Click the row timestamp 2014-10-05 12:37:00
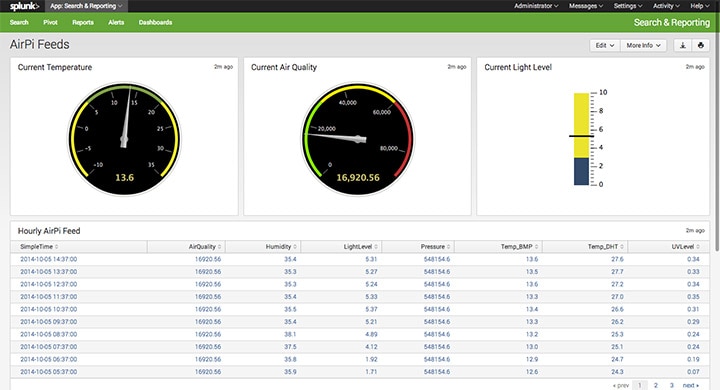 [49, 284]
